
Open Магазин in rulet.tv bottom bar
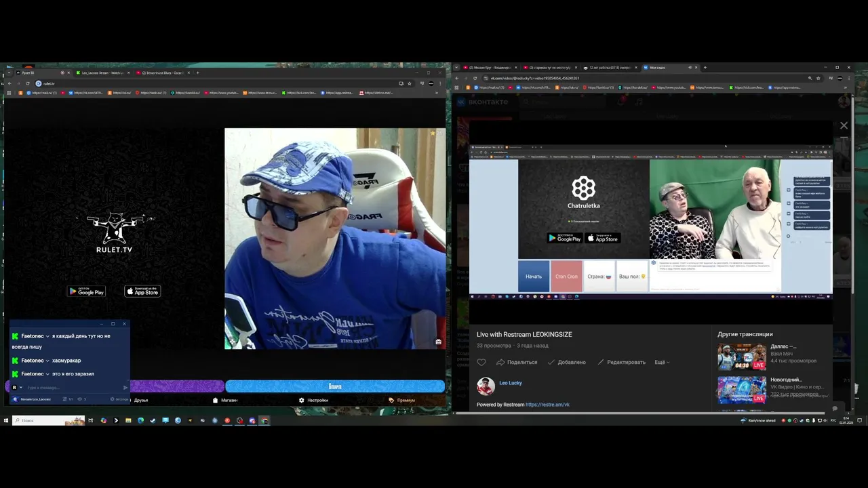click(225, 400)
